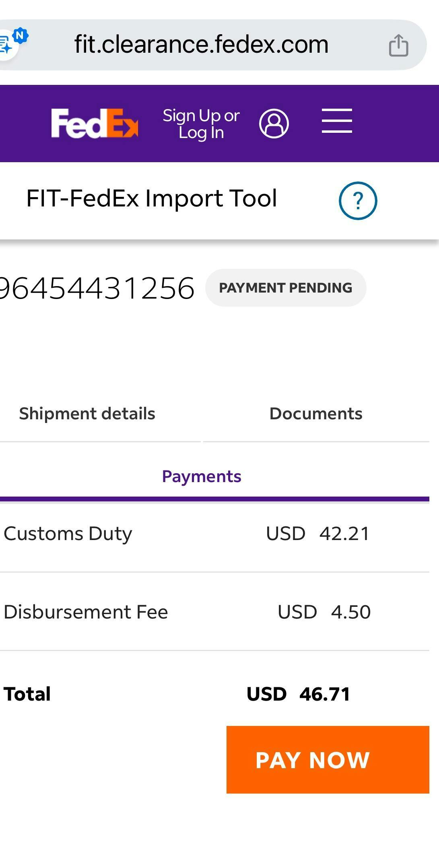439x868 pixels.
Task: Tap the tracking number ending in 431256
Action: (x=97, y=288)
